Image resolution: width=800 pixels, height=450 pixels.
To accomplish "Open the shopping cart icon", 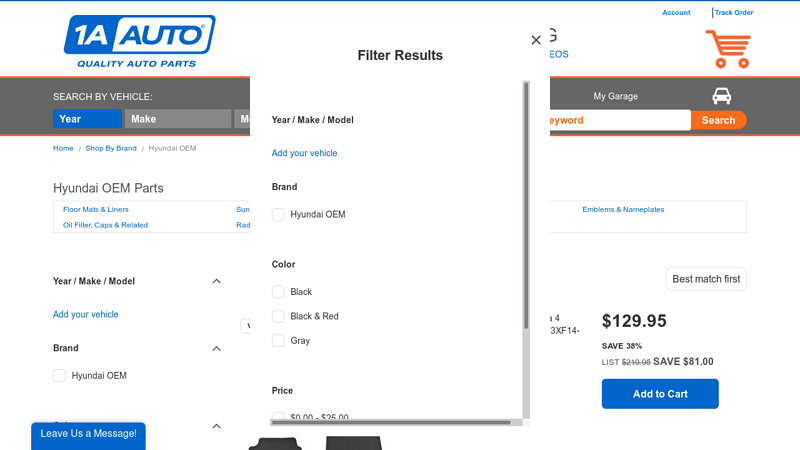I will 727,49.
